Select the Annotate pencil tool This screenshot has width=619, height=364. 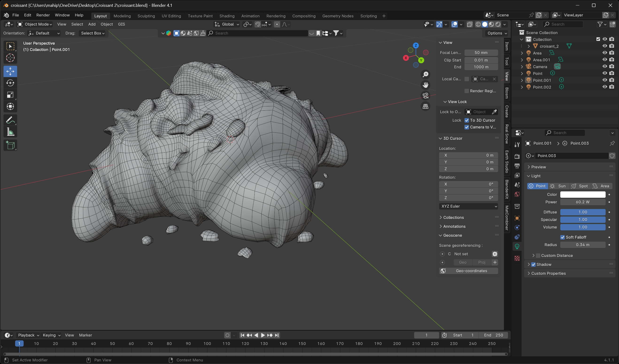pyautogui.click(x=10, y=120)
